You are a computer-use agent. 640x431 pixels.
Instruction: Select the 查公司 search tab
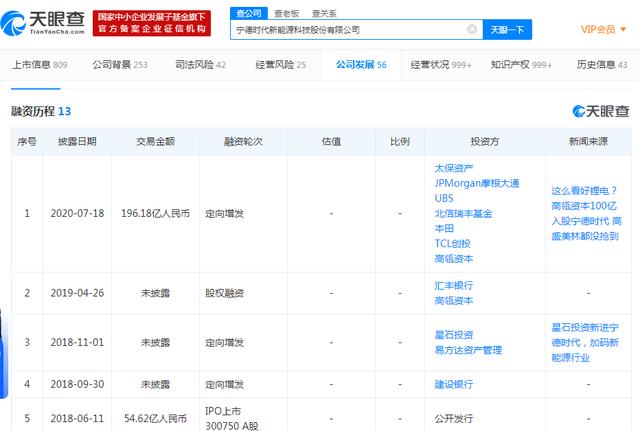click(249, 13)
